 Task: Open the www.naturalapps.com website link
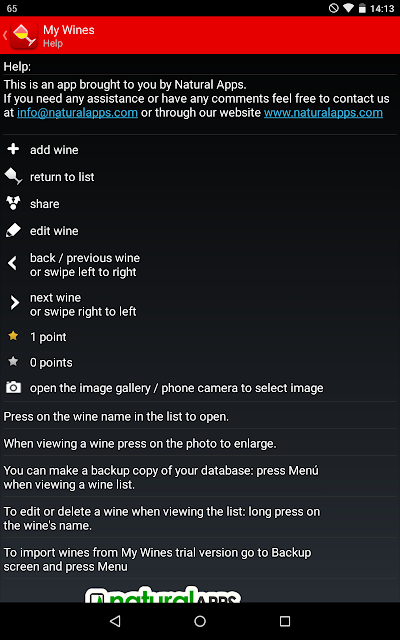point(323,113)
